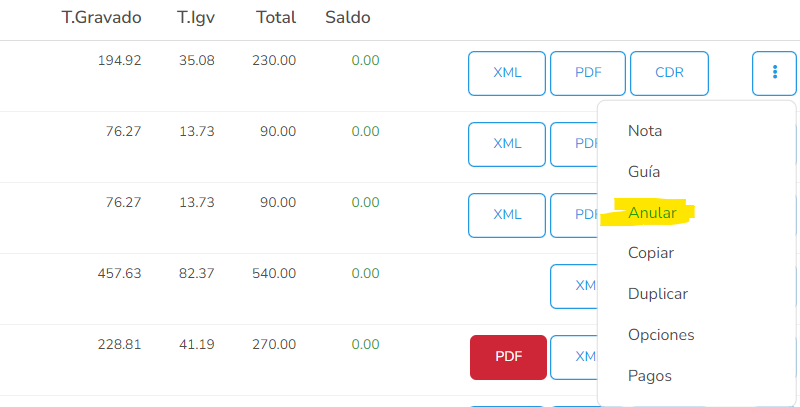Viewport: 800px width, 407px height.
Task: Select Duplicar from the dropdown menu
Action: point(658,294)
